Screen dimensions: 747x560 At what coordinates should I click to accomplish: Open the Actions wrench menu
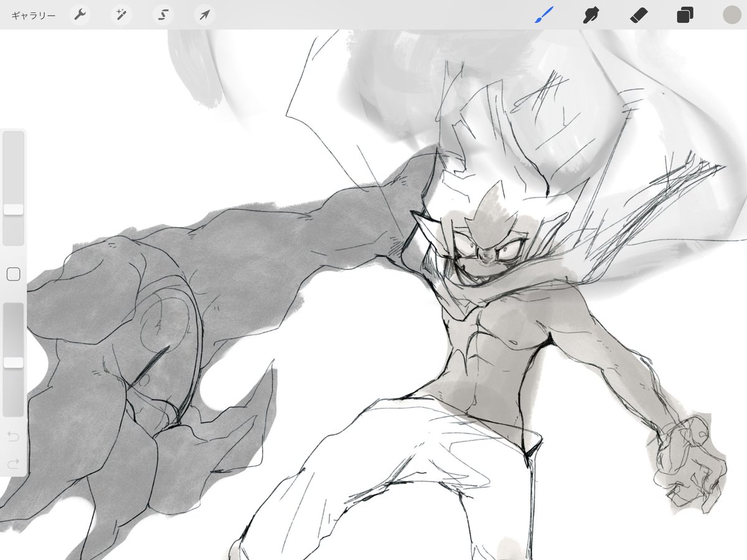(80, 15)
